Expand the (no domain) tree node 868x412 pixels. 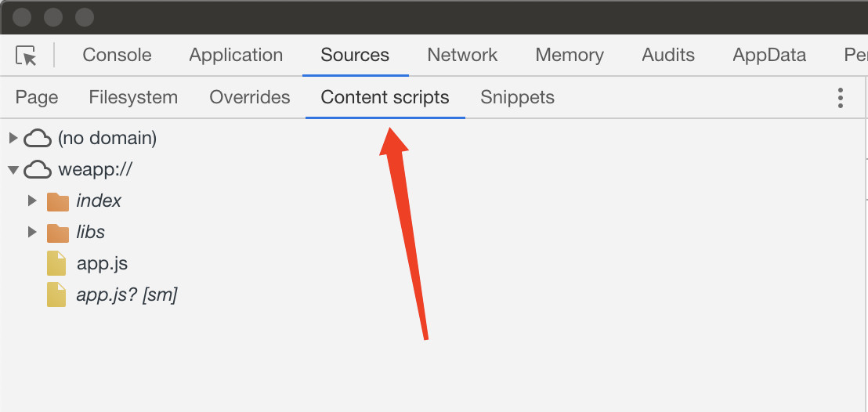[13, 139]
